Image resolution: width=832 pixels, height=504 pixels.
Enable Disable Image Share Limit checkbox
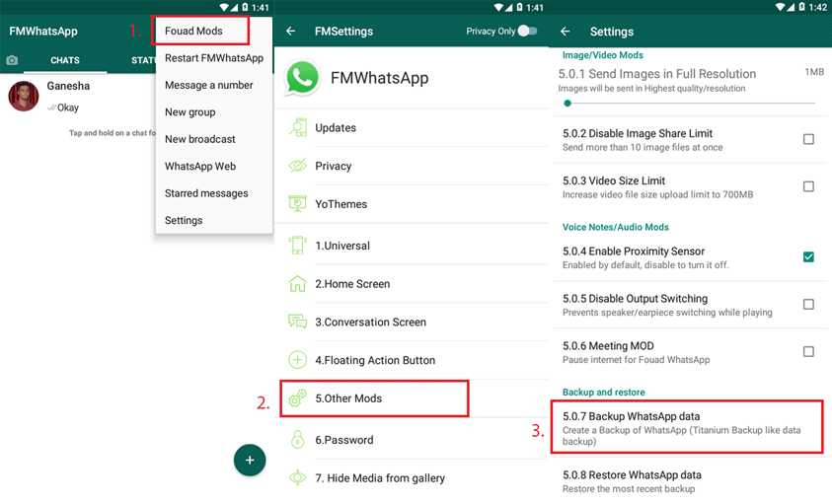(x=808, y=139)
